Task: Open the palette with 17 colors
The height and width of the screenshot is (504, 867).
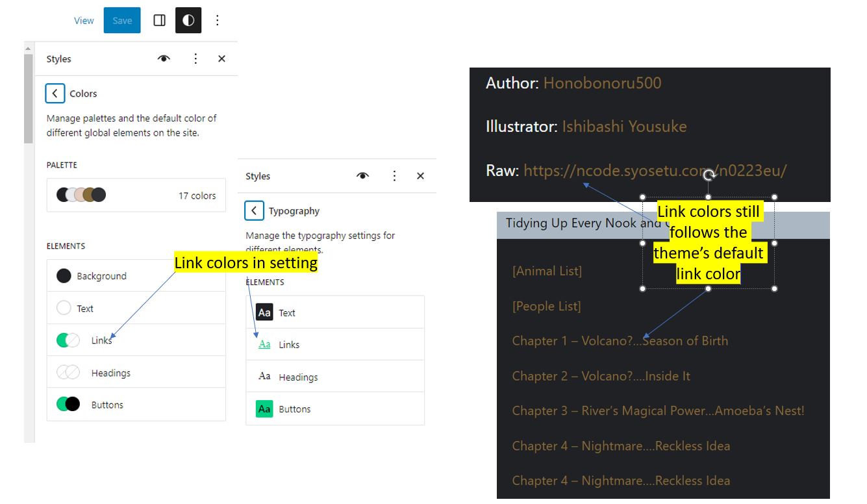Action: point(136,195)
